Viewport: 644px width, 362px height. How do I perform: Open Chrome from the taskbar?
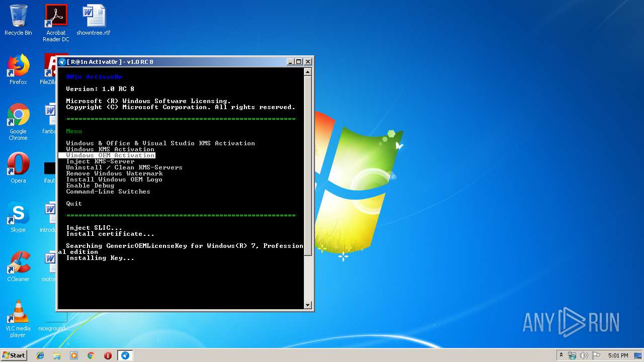[x=91, y=355]
